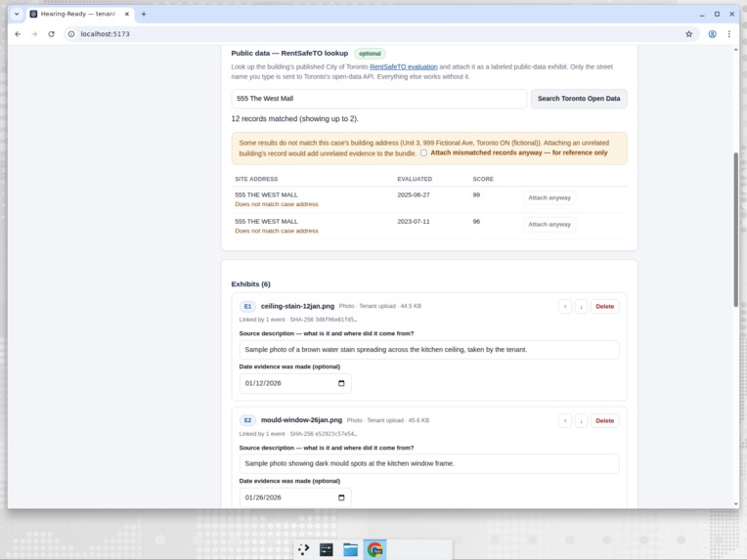The height and width of the screenshot is (560, 747).
Task: Move exhibit E2 up
Action: click(x=565, y=420)
